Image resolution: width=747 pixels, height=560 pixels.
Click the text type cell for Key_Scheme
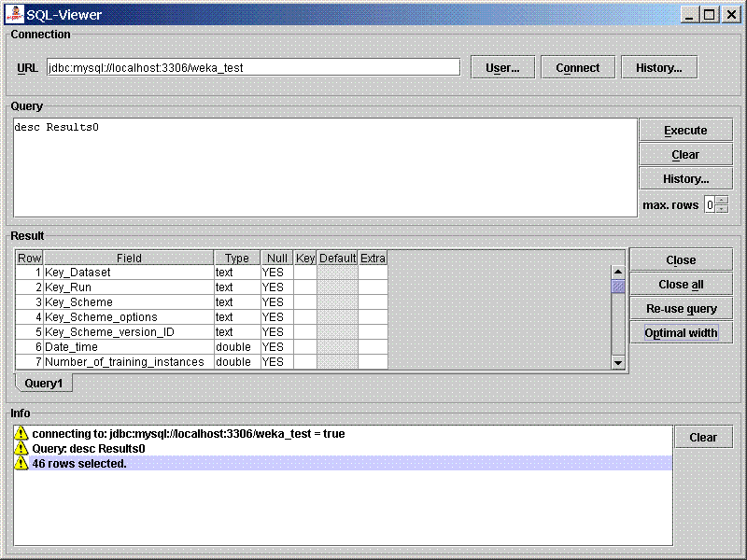coord(237,301)
